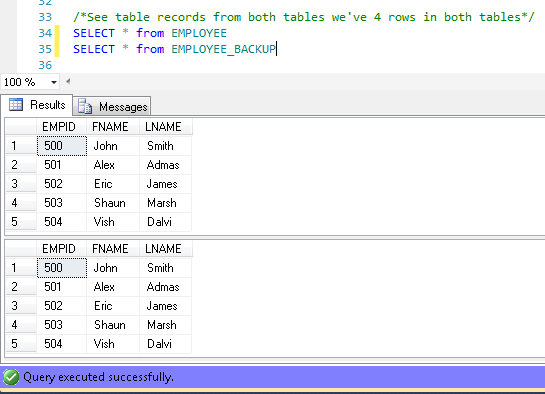Click Alex cell in second result grid
The width and height of the screenshot is (545, 394).
tap(113, 287)
